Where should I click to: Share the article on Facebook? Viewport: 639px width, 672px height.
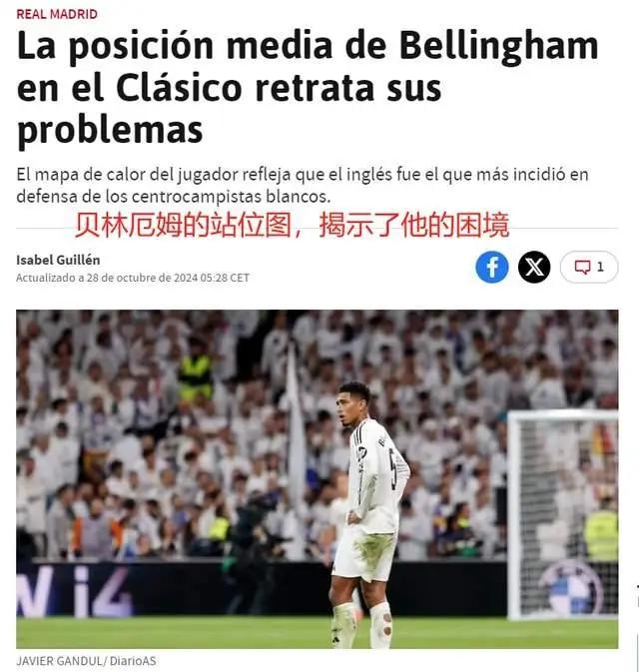(x=492, y=267)
